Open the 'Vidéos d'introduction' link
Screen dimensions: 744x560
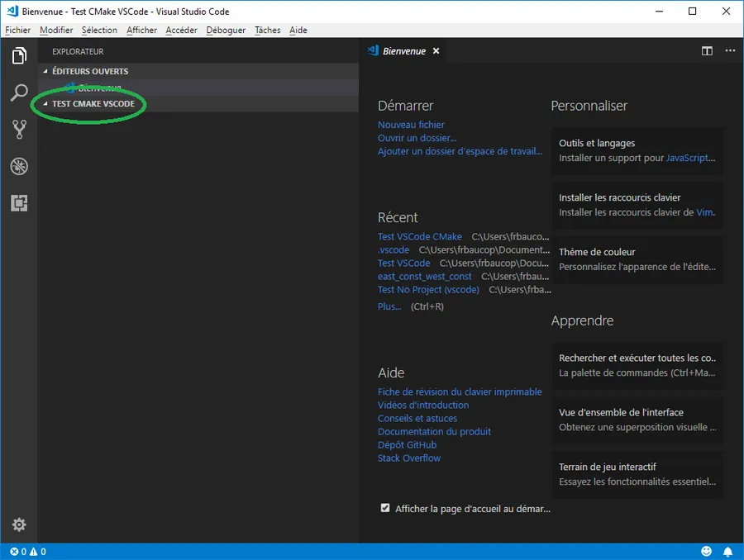423,405
